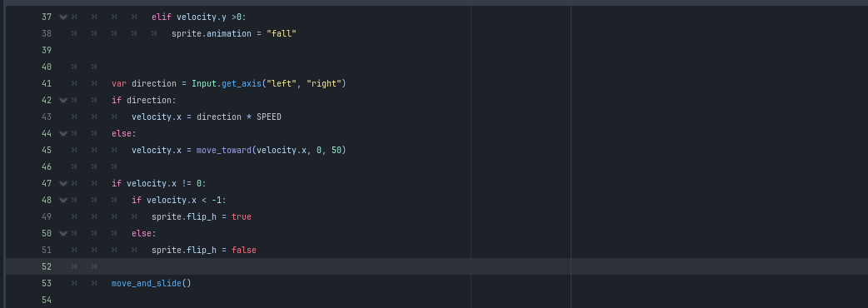Click the move_toward function call
The image size is (868, 308).
coord(223,150)
